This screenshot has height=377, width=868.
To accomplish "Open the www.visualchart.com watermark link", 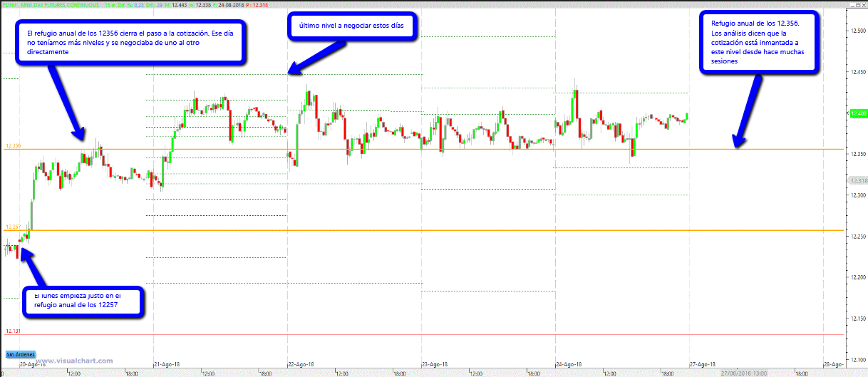I will click(x=75, y=361).
